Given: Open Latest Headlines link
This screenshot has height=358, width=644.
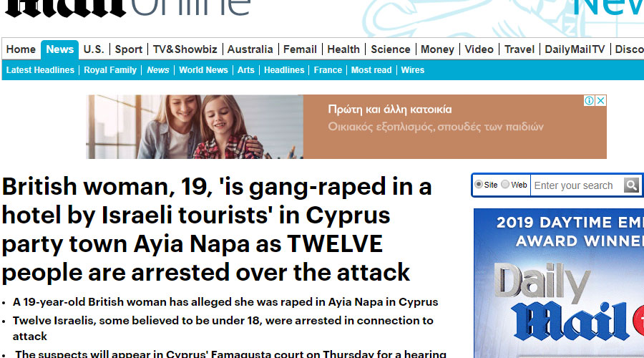Looking at the screenshot, I should (40, 70).
